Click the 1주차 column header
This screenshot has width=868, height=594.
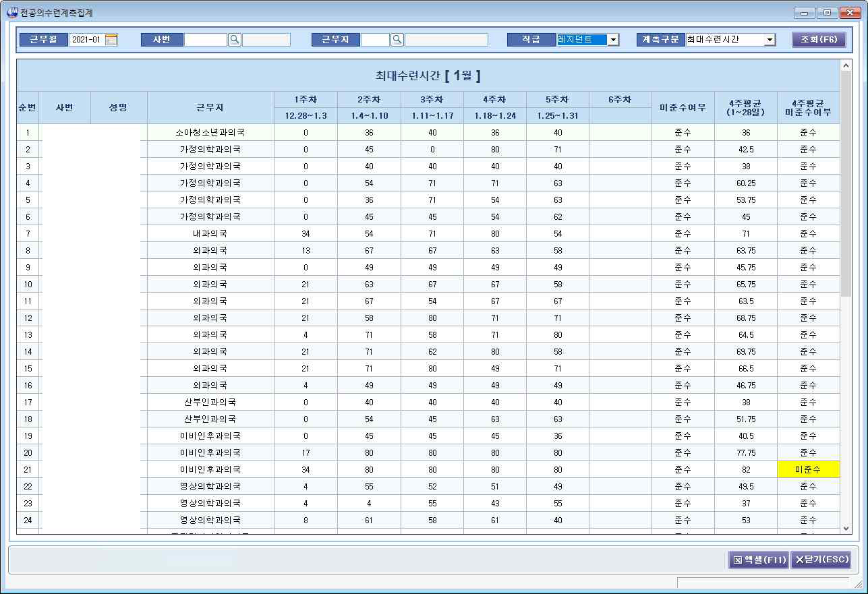306,100
